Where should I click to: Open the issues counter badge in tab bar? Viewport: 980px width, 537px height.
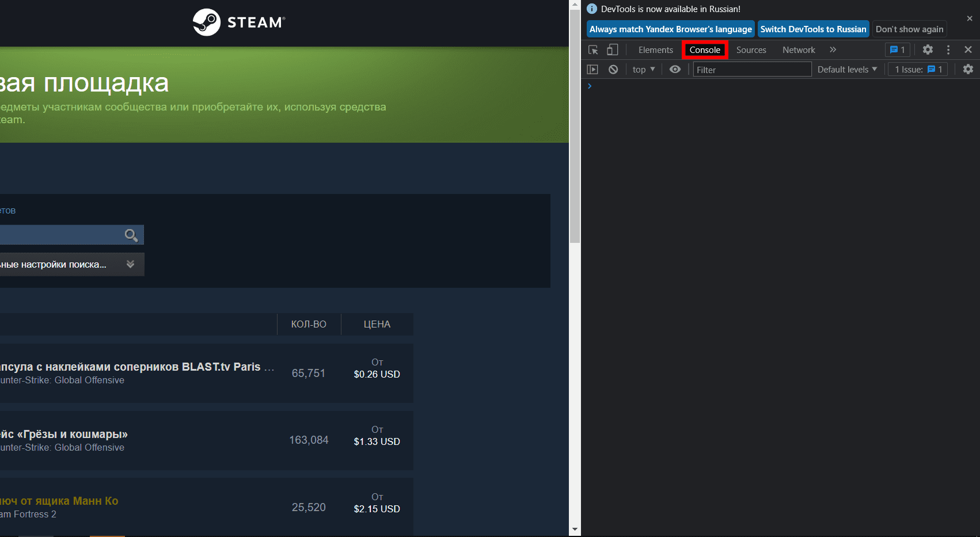pyautogui.click(x=898, y=50)
